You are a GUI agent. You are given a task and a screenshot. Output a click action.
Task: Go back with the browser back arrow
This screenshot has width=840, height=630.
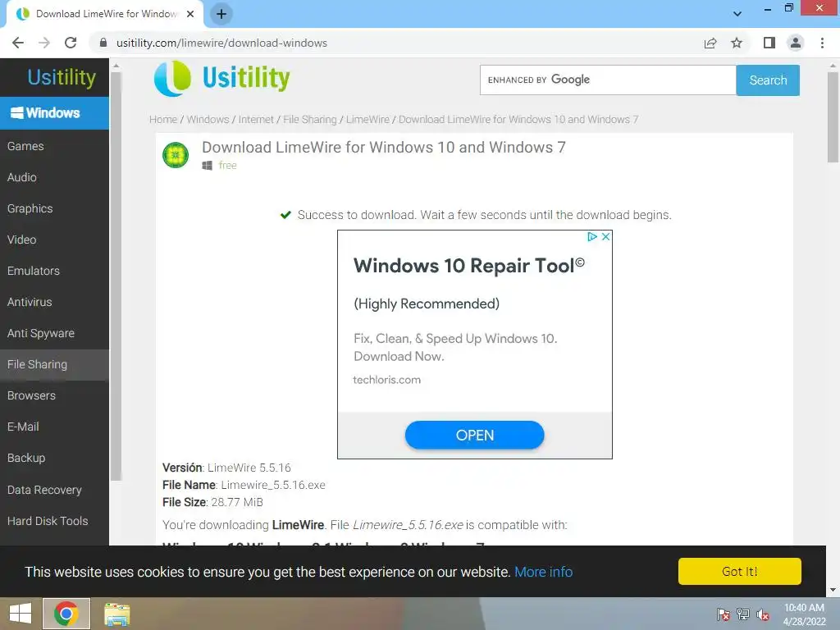click(18, 43)
